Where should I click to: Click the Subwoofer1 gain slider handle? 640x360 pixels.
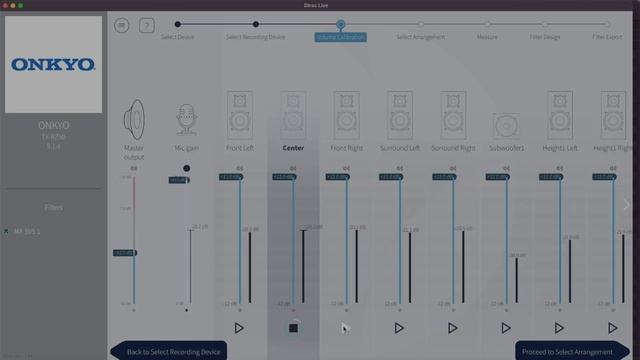[498, 177]
